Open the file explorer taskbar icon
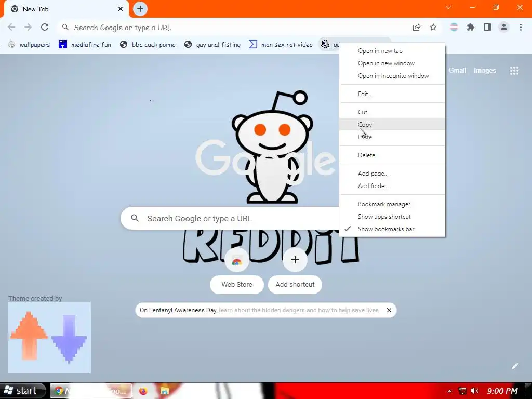Viewport: 532px width, 399px height. [x=165, y=391]
